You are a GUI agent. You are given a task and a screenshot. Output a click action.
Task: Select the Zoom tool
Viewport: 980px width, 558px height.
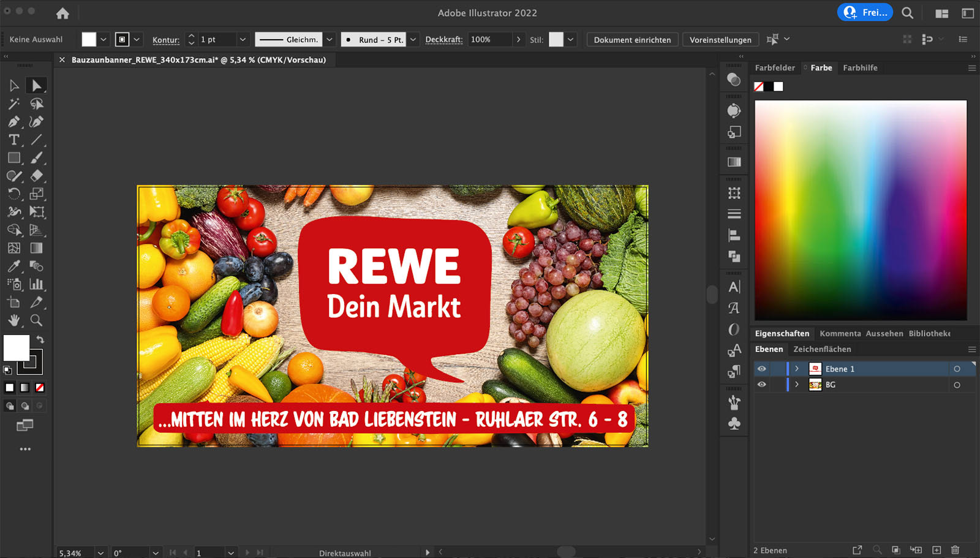click(x=37, y=320)
